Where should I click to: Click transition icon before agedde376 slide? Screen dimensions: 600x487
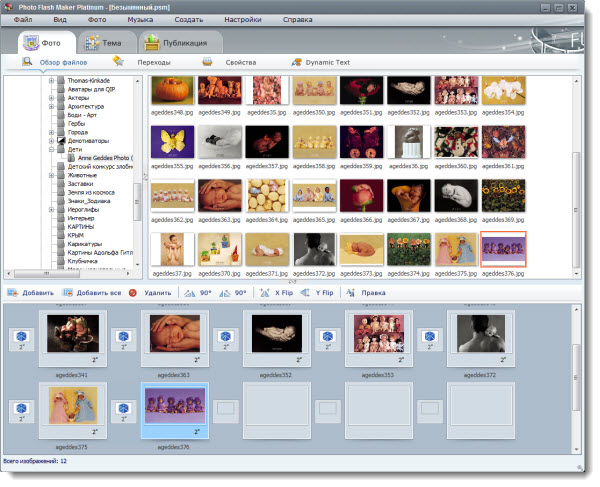[x=125, y=408]
